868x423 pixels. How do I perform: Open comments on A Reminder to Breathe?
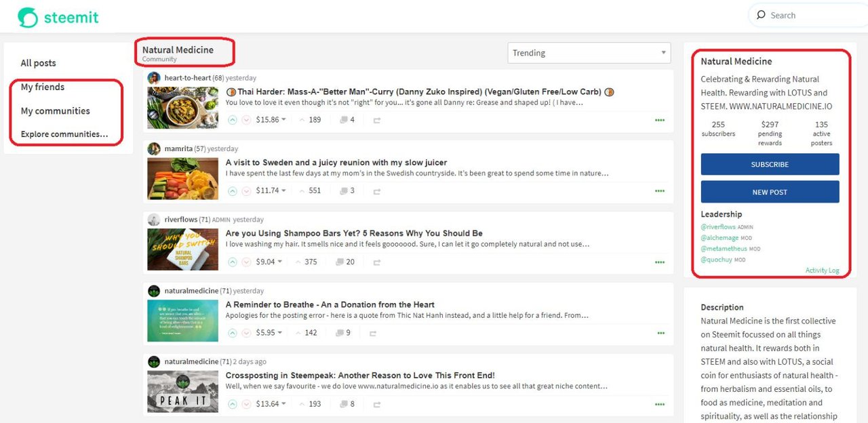click(x=344, y=333)
